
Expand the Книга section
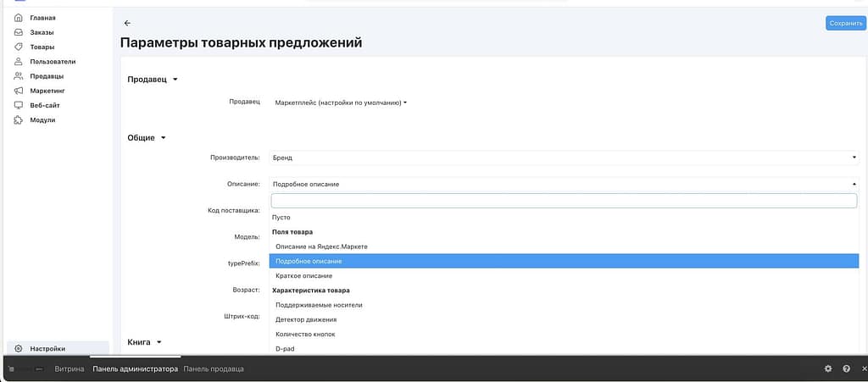pos(144,343)
